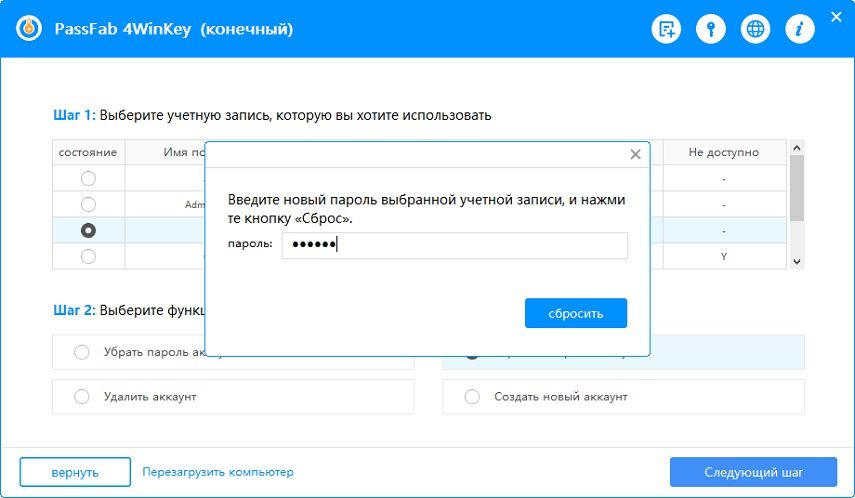Click the Перезагрузить компьютер link
The image size is (855, 498).
[x=218, y=472]
